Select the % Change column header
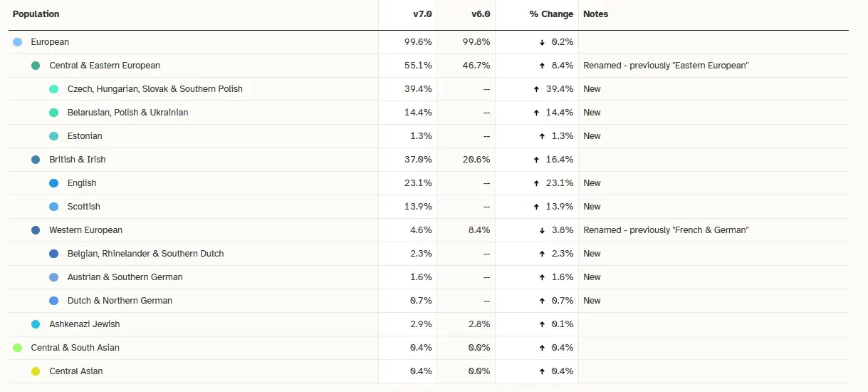The width and height of the screenshot is (868, 392). [551, 14]
